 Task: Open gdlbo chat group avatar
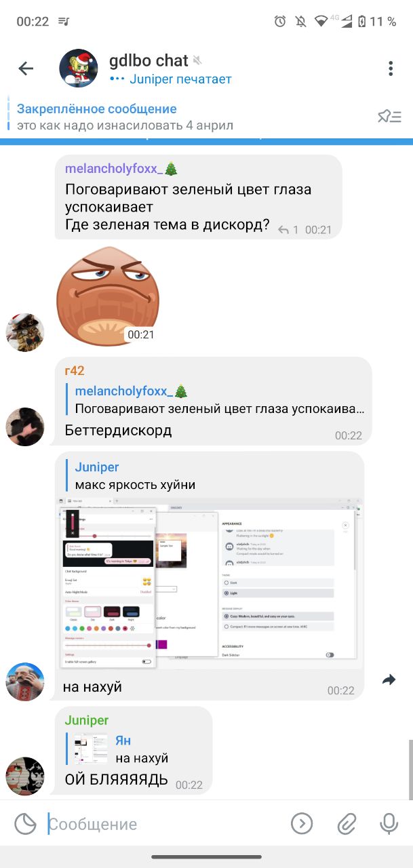pos(79,68)
